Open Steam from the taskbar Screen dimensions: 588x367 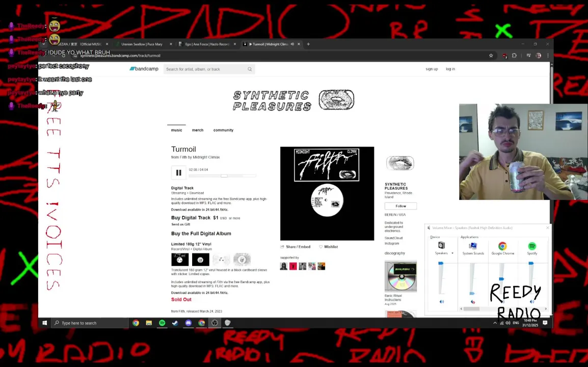pos(175,323)
